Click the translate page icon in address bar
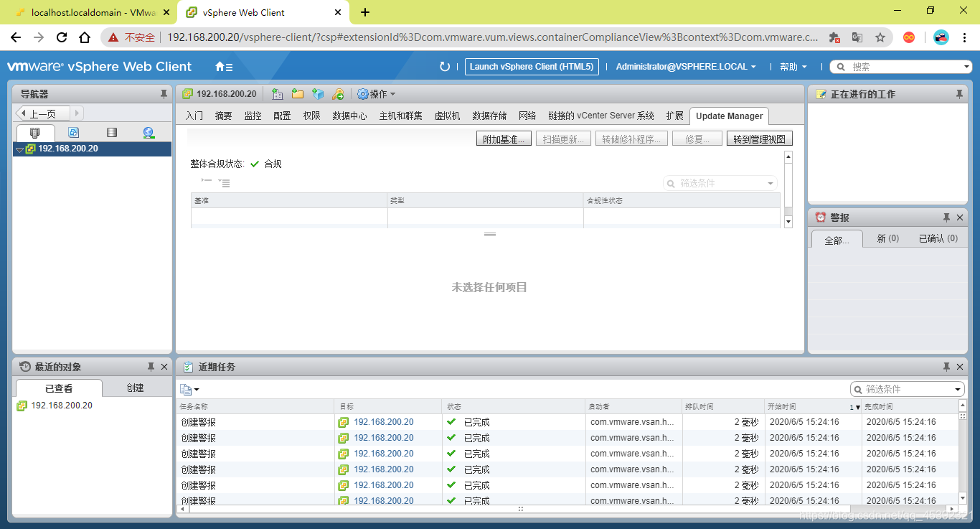980x529 pixels. [x=857, y=37]
